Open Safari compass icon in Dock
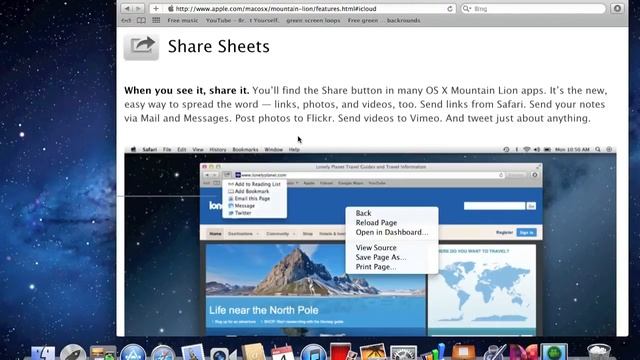The image size is (640, 360). [x=163, y=352]
